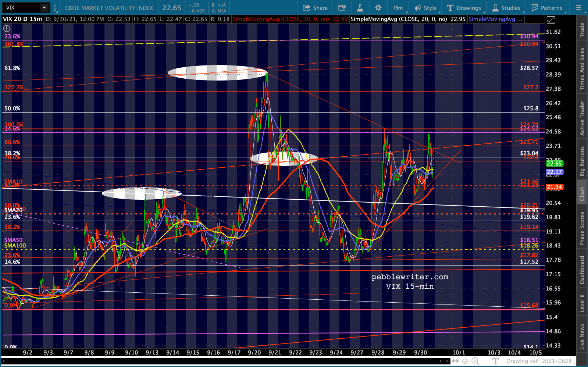
Task: Toggle the expand-collapse double arrow icon
Action: point(455,361)
